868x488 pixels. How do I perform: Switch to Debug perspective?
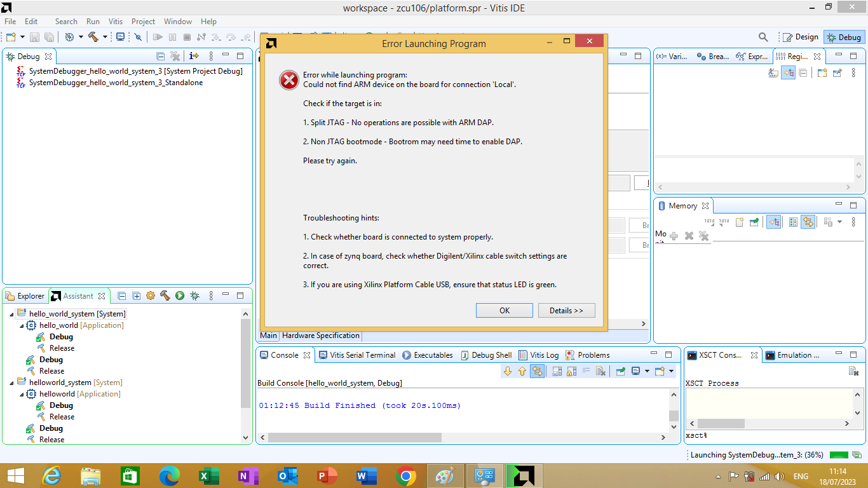coord(844,37)
